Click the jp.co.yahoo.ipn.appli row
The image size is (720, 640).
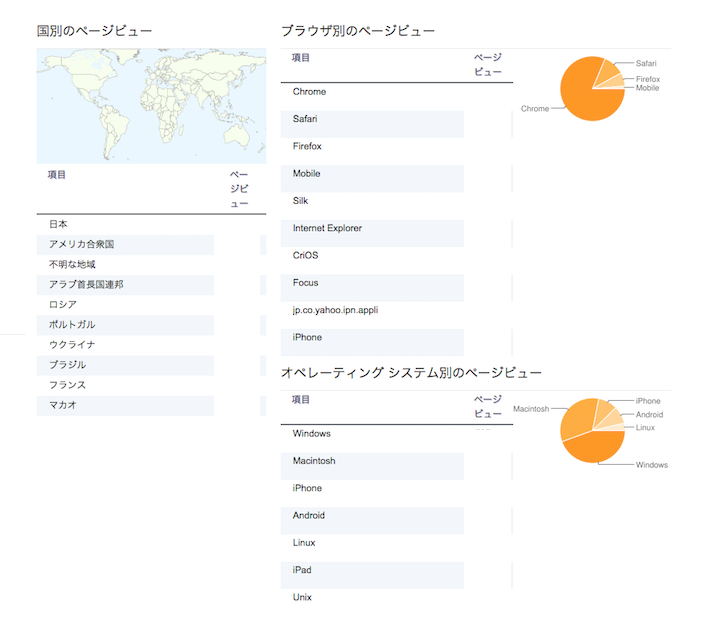click(397, 315)
